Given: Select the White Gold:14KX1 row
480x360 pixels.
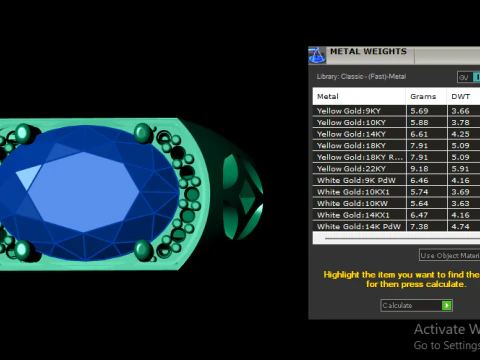Looking at the screenshot, I should click(396, 215).
